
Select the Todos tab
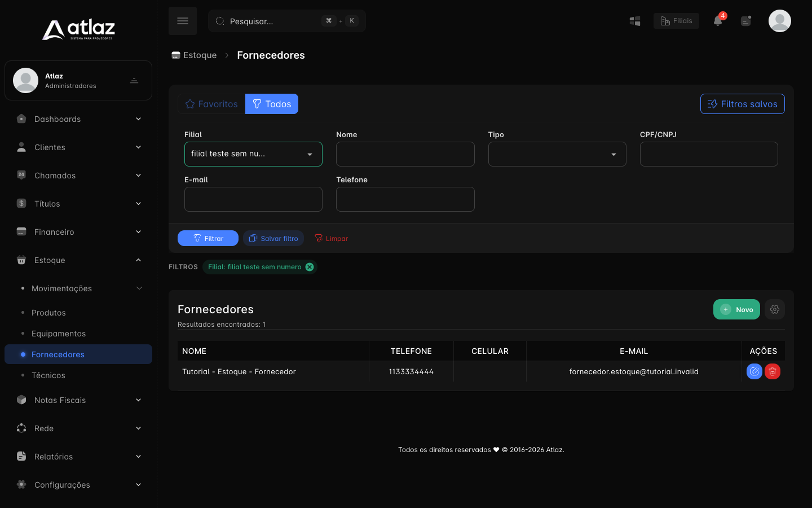(272, 104)
